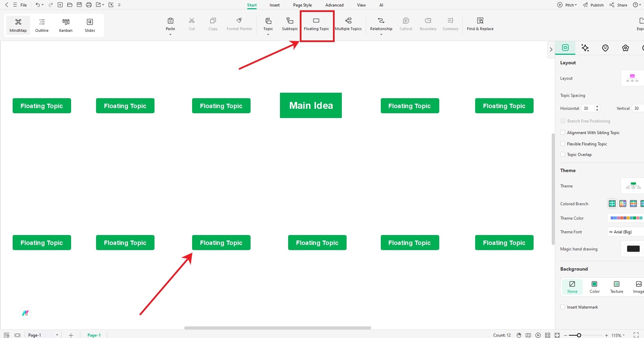Screen dimensions: 644x338
Task: Click the New document plus icon
Action: [x=60, y=5]
